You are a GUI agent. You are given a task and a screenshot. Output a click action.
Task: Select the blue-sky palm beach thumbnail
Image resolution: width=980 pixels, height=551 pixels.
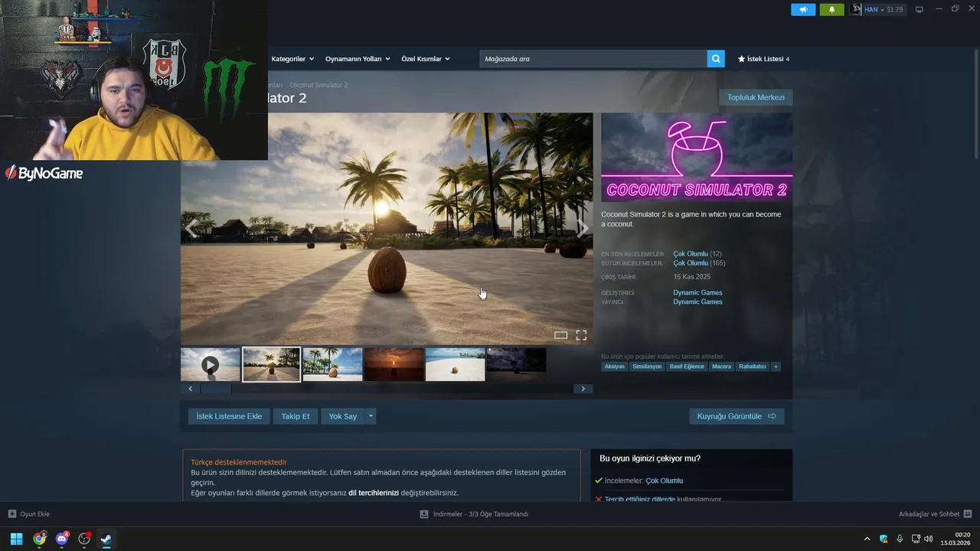click(x=332, y=365)
